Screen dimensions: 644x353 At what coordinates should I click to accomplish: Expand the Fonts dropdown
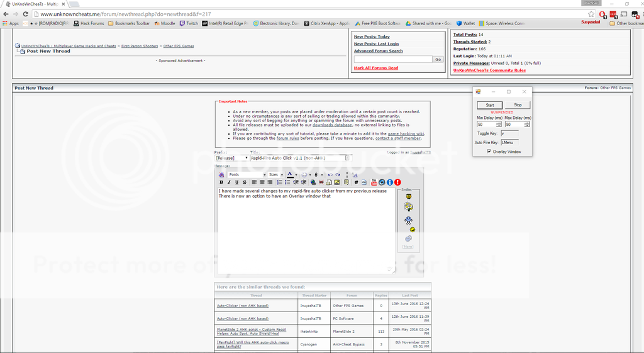tap(264, 175)
